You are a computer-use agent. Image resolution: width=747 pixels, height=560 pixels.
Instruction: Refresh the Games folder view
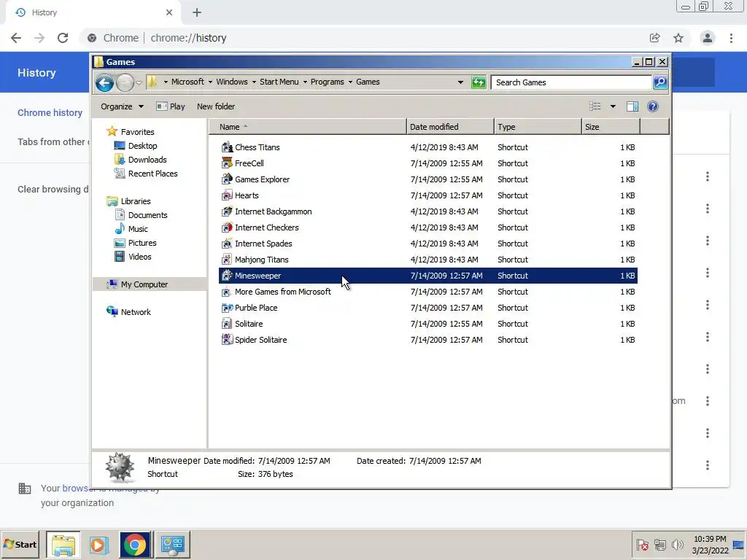click(479, 82)
